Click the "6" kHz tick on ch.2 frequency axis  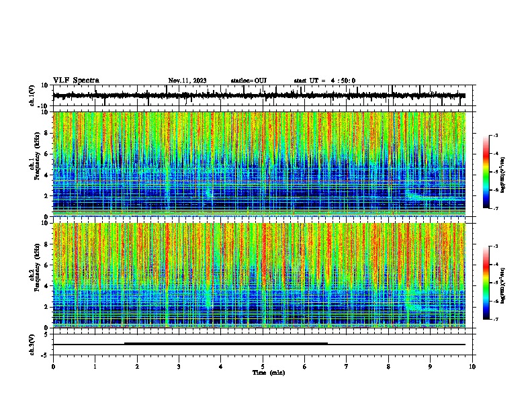[46, 265]
